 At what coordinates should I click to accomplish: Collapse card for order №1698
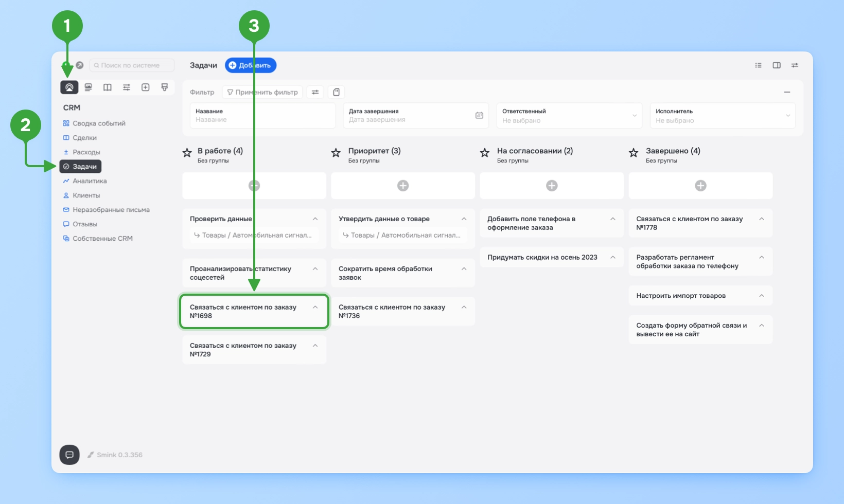coord(315,308)
